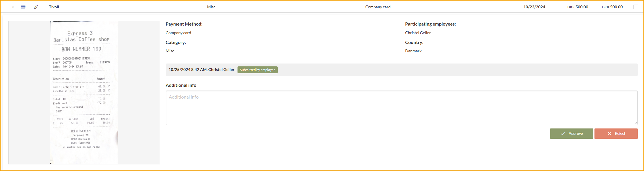
Task: Approve the Tivoli expense
Action: 572,133
